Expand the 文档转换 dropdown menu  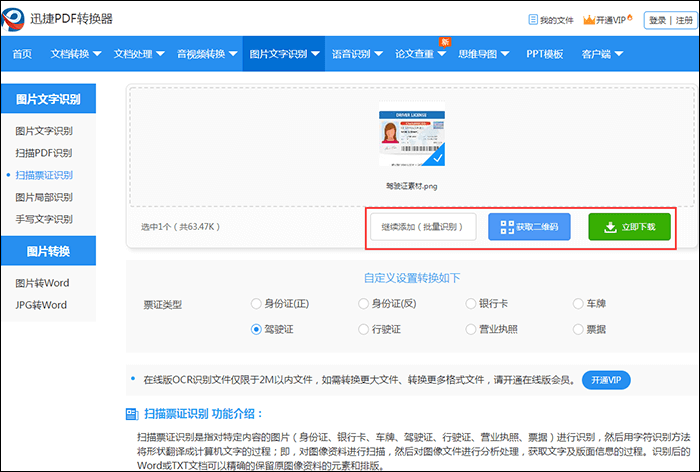pos(75,53)
